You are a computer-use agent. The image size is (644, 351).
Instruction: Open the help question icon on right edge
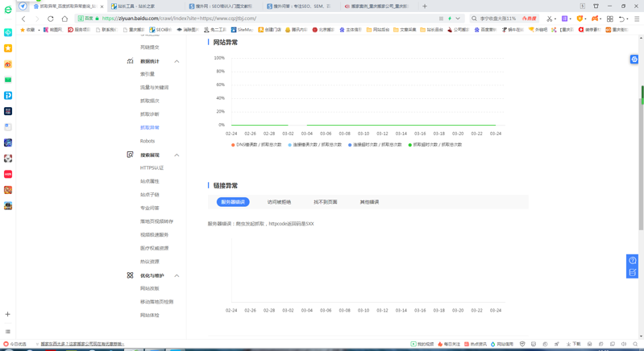633,260
